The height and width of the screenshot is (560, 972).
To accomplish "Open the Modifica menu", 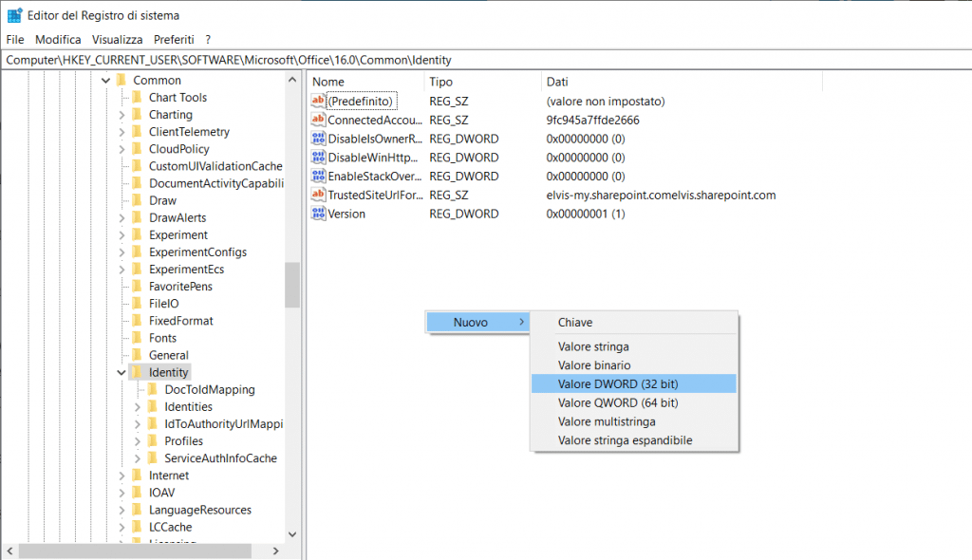I will [58, 40].
